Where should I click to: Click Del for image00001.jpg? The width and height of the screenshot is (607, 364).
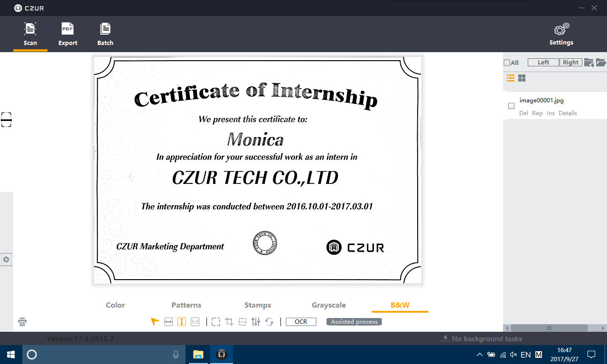(x=523, y=113)
